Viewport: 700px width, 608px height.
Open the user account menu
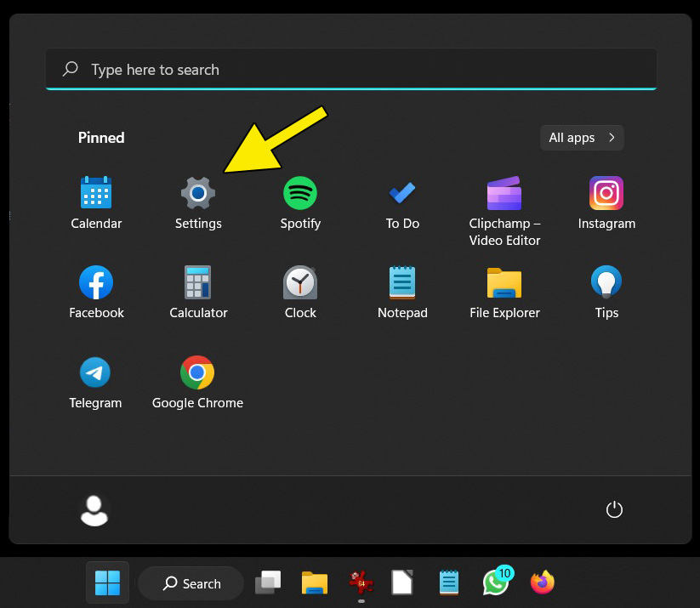[x=94, y=510]
